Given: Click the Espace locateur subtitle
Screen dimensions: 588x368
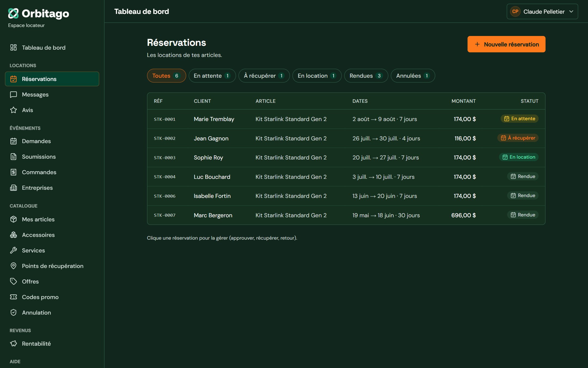Looking at the screenshot, I should pyautogui.click(x=26, y=25).
